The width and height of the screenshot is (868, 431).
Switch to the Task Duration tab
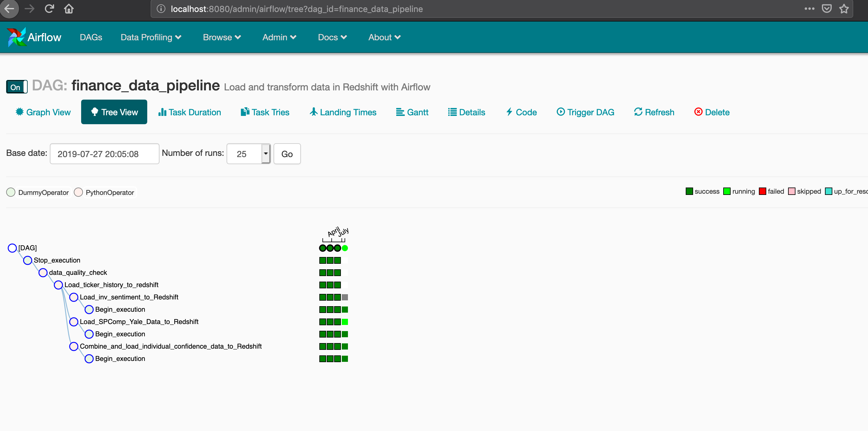click(x=190, y=112)
